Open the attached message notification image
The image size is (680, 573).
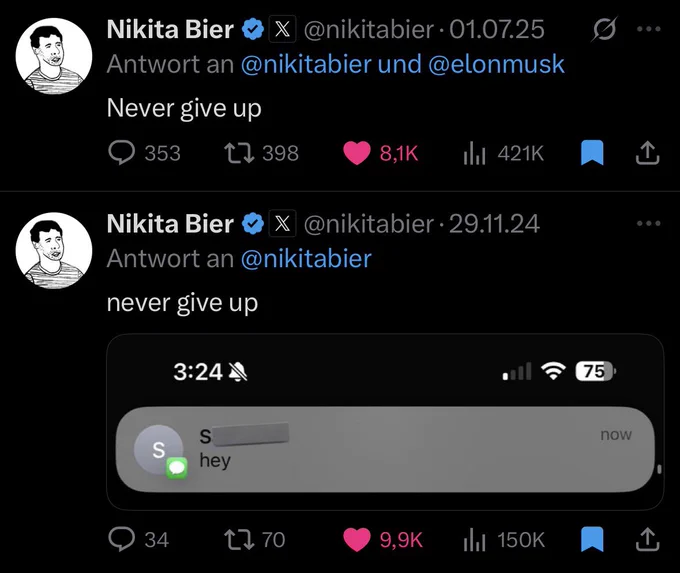point(385,422)
